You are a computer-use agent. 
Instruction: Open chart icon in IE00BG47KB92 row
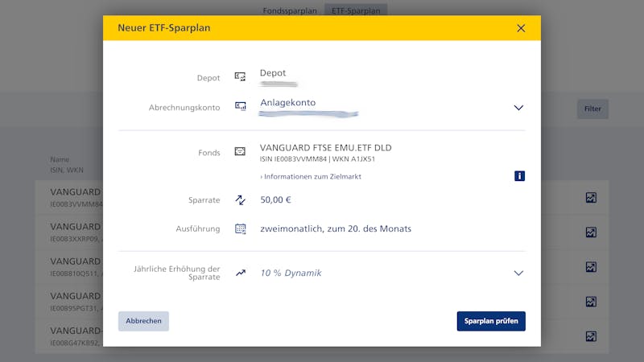click(591, 336)
